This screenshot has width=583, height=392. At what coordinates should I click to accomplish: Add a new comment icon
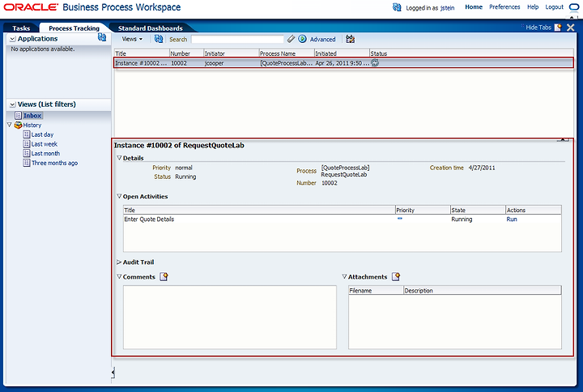[x=164, y=277]
